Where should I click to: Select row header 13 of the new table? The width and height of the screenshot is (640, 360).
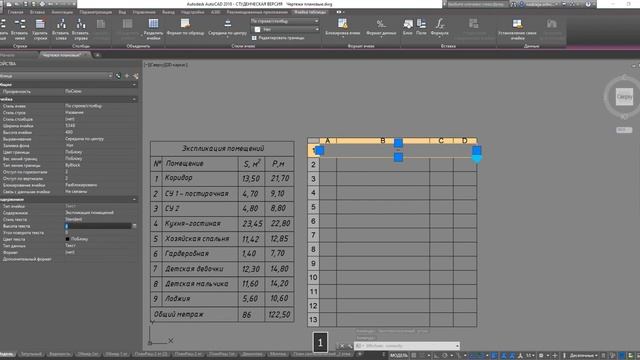(x=313, y=320)
